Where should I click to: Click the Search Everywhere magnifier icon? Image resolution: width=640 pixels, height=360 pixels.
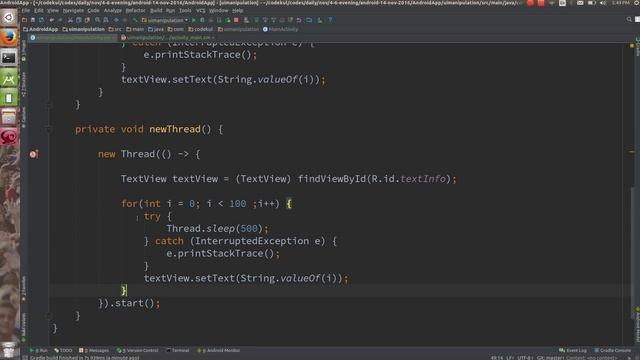point(629,20)
